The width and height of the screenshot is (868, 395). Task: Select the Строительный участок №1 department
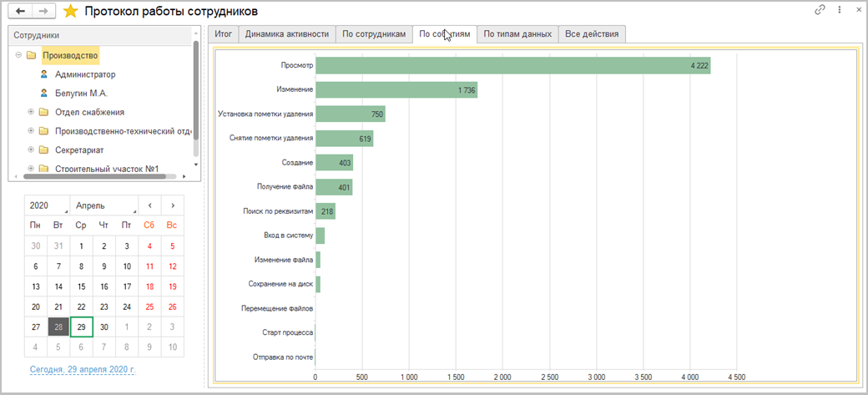coord(108,169)
